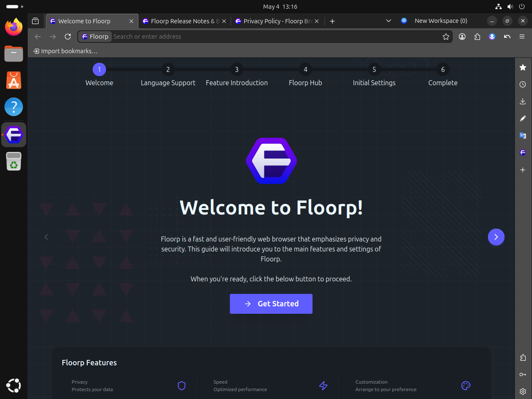Open the translate panel in sidebar
532x399 pixels.
(523, 135)
